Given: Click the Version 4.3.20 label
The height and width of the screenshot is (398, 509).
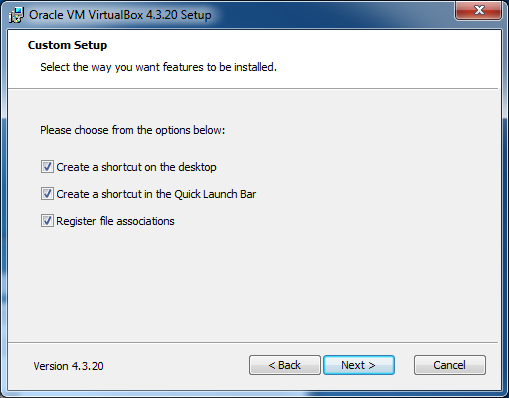Looking at the screenshot, I should [68, 366].
